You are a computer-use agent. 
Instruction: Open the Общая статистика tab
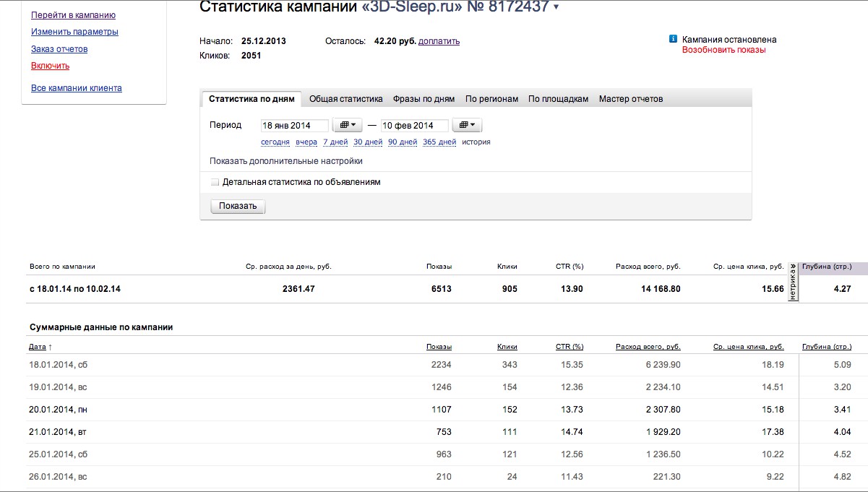point(346,99)
